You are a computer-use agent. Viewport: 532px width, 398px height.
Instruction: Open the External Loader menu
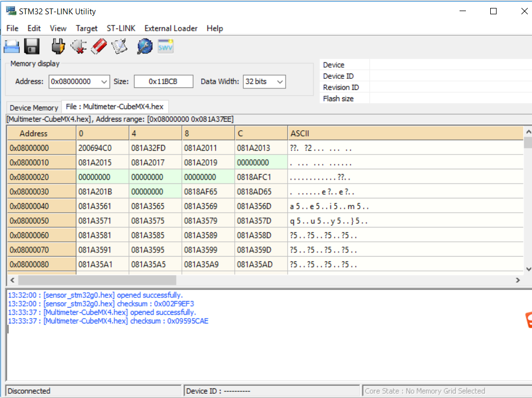pos(171,28)
